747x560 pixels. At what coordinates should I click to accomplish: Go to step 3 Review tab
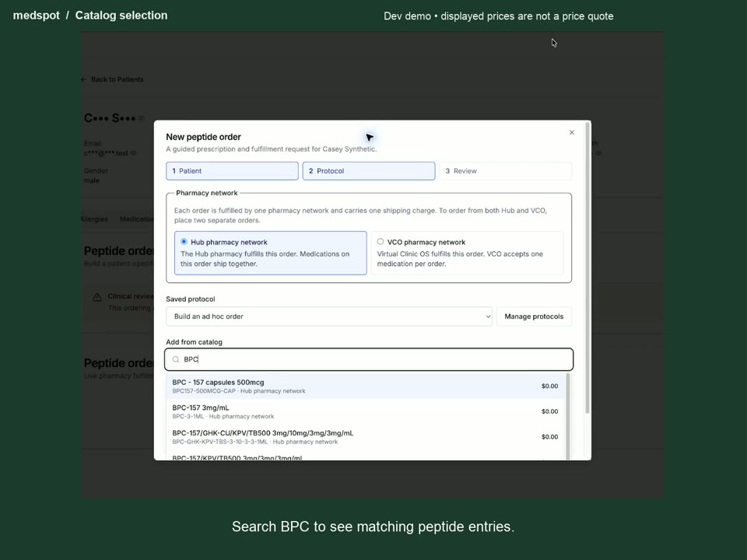pos(506,171)
